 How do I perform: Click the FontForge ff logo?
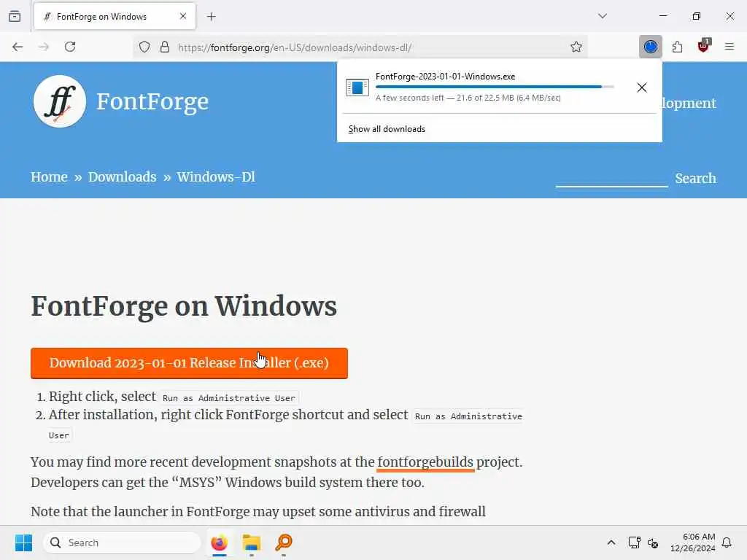pyautogui.click(x=60, y=101)
